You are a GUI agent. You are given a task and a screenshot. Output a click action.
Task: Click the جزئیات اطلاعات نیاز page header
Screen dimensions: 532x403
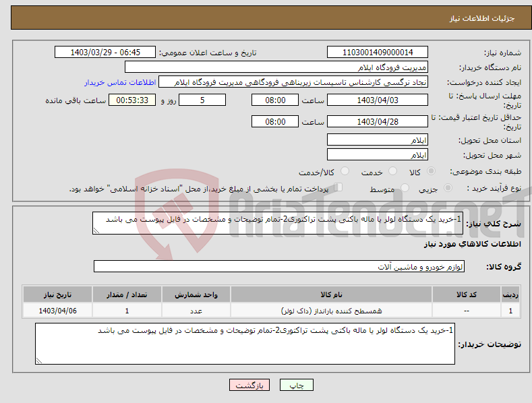click(482, 18)
